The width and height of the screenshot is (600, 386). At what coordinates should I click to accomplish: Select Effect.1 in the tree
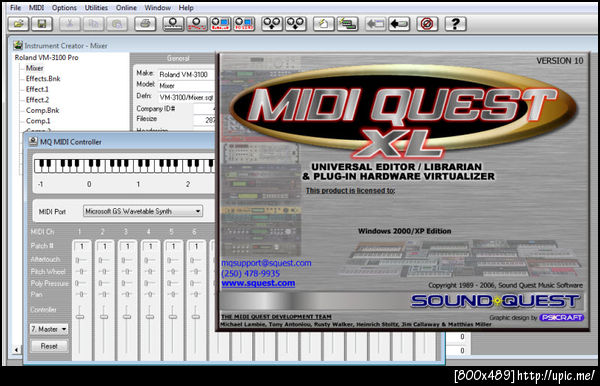[37, 89]
